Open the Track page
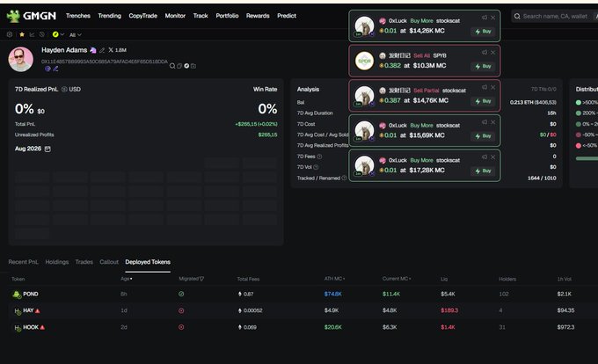Screen dimensions: 598x364 (x=201, y=16)
